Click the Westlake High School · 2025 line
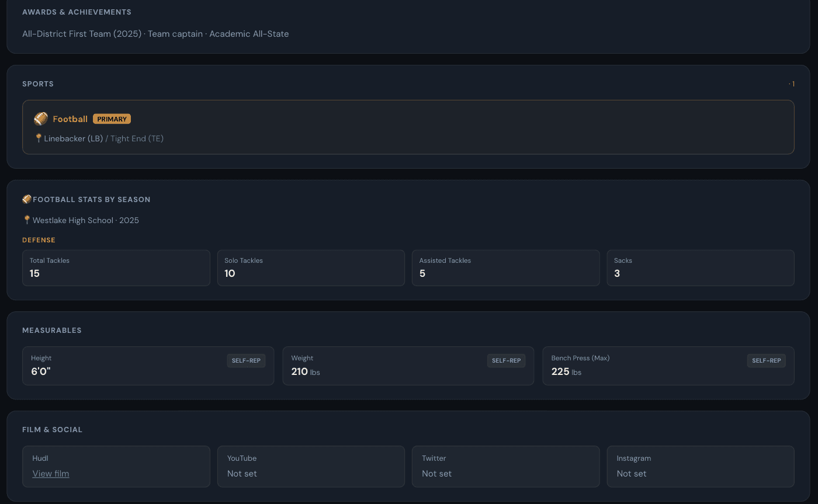 86,220
